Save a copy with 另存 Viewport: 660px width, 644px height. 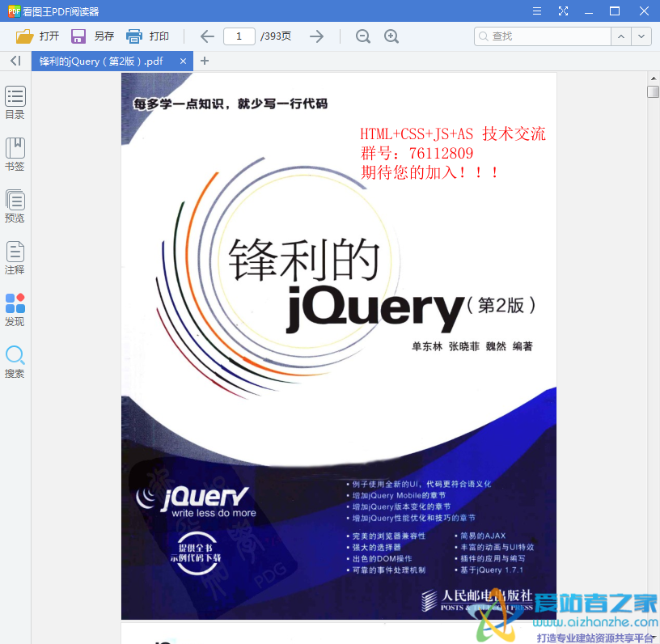(x=92, y=36)
